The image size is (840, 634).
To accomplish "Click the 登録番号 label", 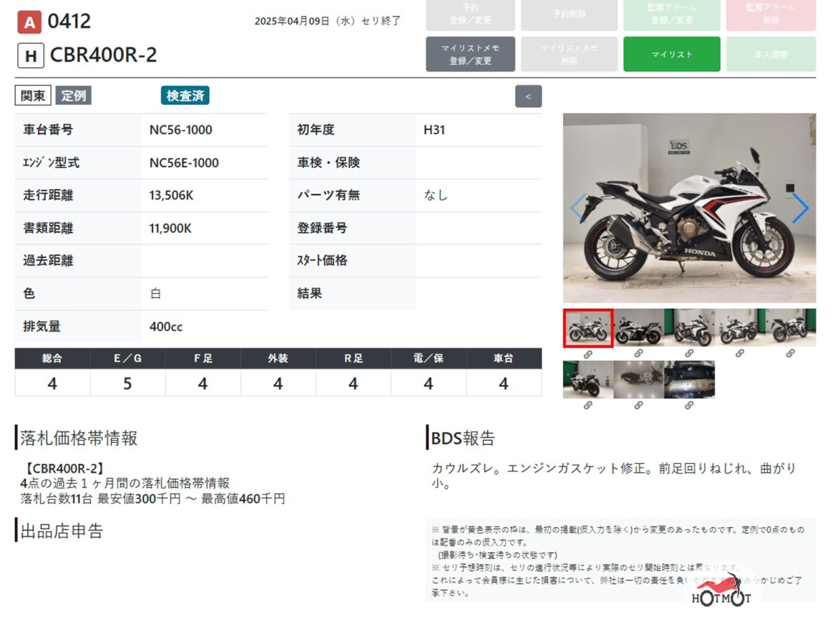I will point(322,228).
